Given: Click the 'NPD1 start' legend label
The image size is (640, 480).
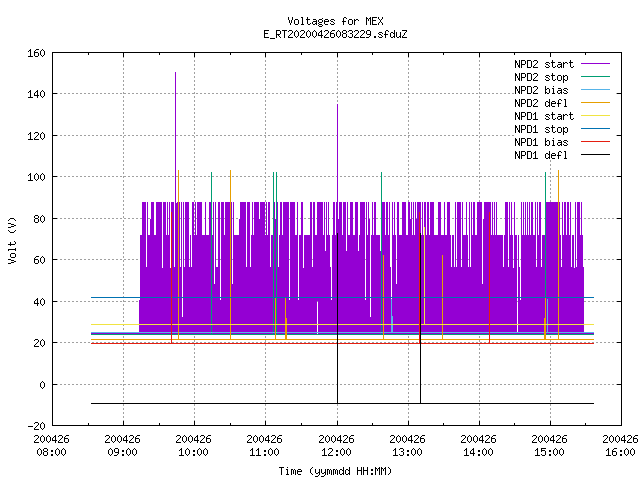Looking at the screenshot, I should pyautogui.click(x=544, y=116).
